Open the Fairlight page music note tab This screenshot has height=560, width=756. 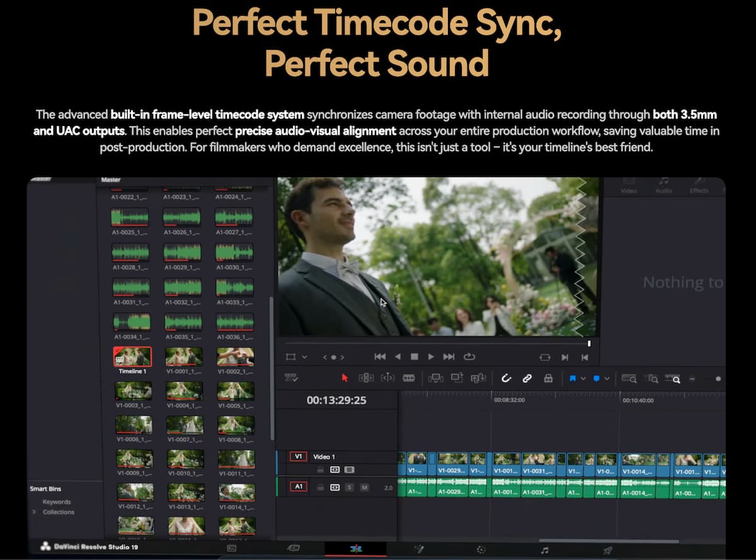click(544, 549)
